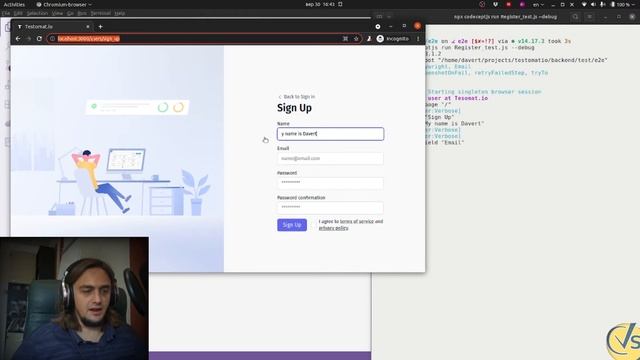Viewport: 640px width, 360px height.
Task: Open a new tab with the plus button
Action: [100, 27]
